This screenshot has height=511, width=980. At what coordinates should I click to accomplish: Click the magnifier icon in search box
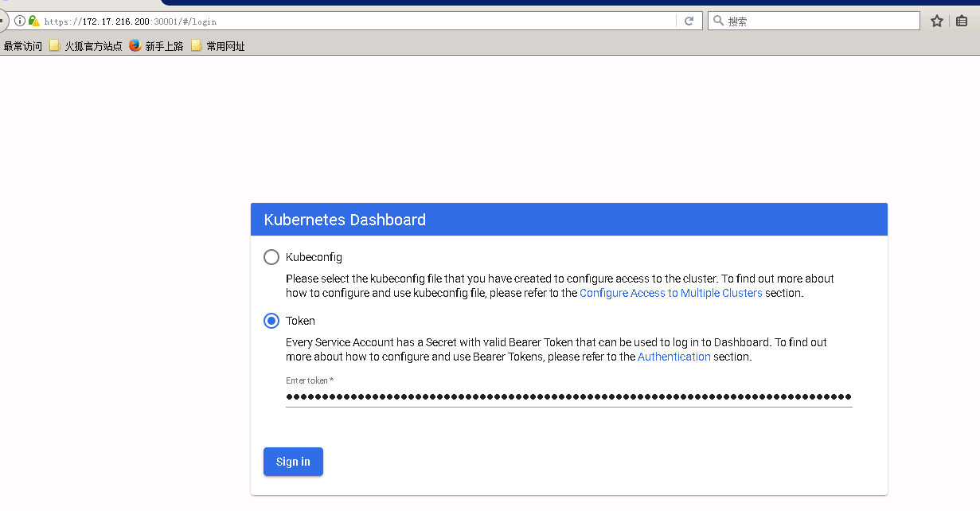(718, 21)
